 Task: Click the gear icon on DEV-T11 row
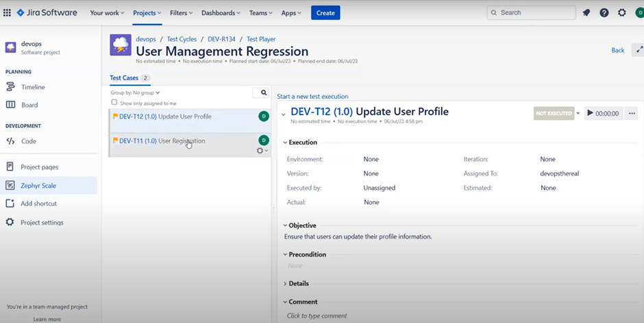[x=260, y=150]
